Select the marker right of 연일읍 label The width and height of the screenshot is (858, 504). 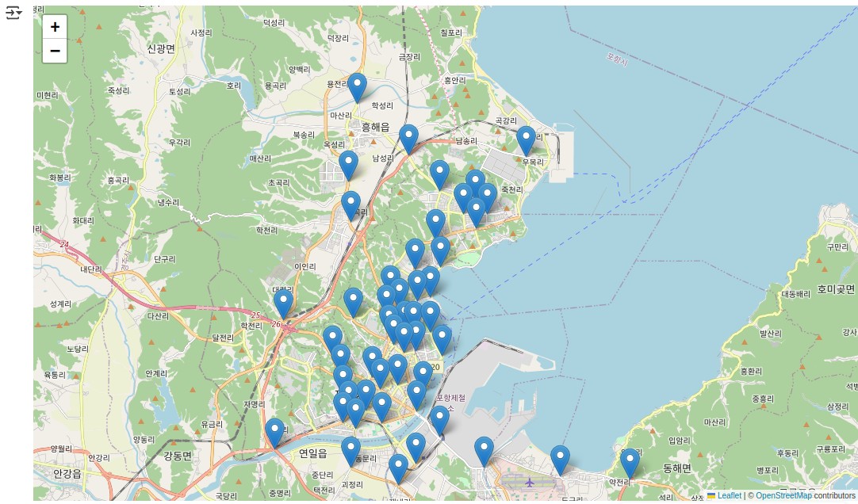pyautogui.click(x=350, y=451)
